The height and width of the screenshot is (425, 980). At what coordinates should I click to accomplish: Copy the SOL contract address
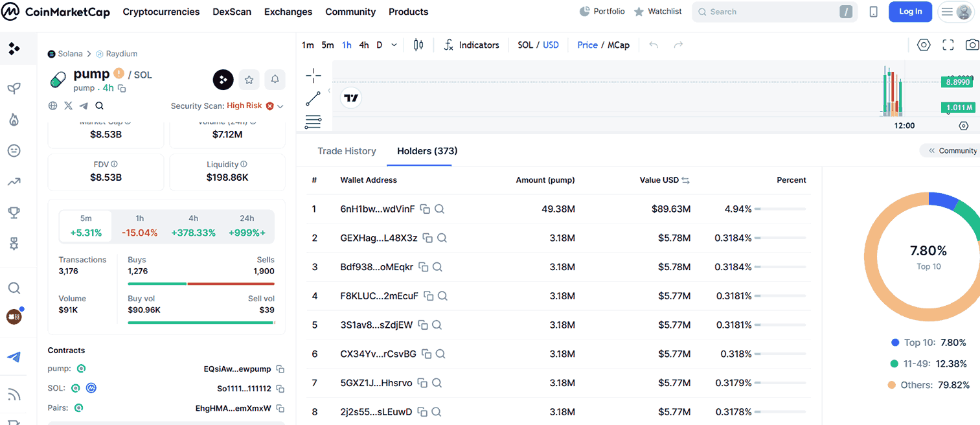pyautogui.click(x=280, y=389)
